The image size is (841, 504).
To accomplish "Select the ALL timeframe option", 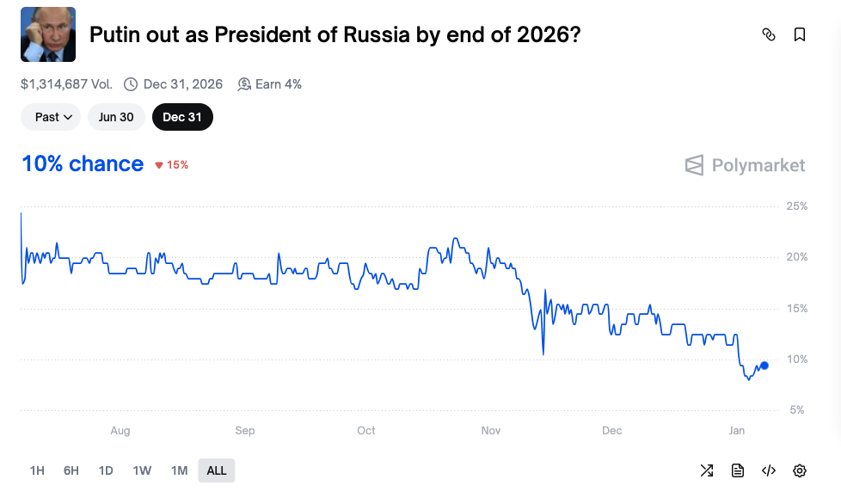I will (x=216, y=470).
